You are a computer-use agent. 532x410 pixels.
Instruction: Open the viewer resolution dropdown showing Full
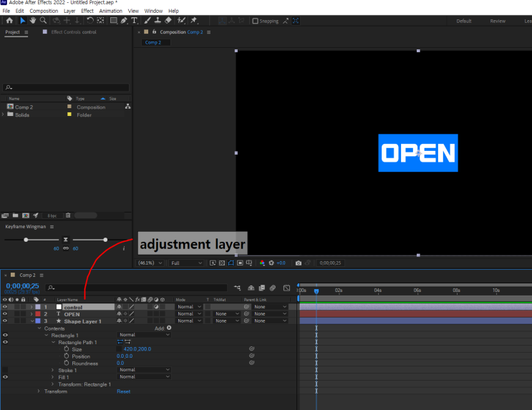click(187, 263)
